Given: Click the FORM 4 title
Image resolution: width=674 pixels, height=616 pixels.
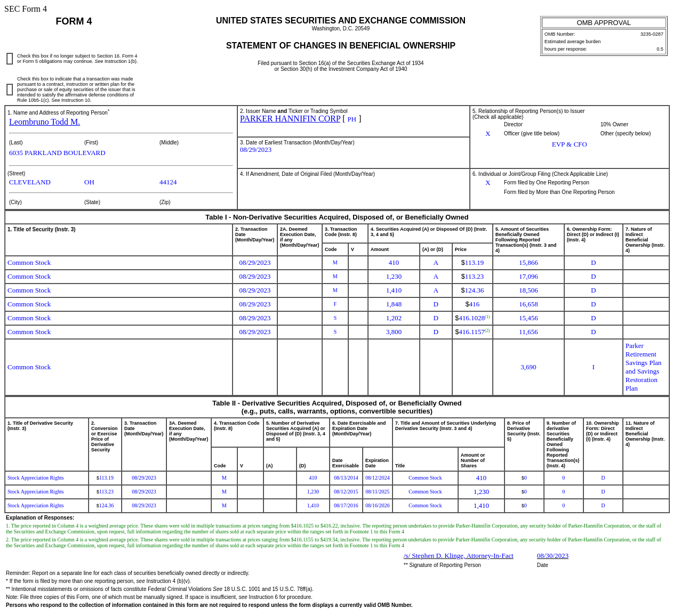Looking at the screenshot, I should pyautogui.click(x=74, y=21).
